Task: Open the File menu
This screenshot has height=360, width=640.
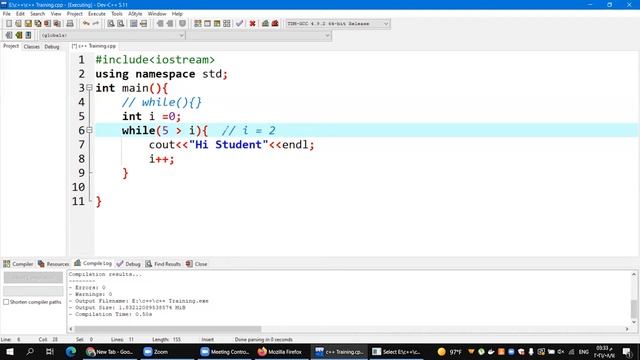Action: (7, 13)
